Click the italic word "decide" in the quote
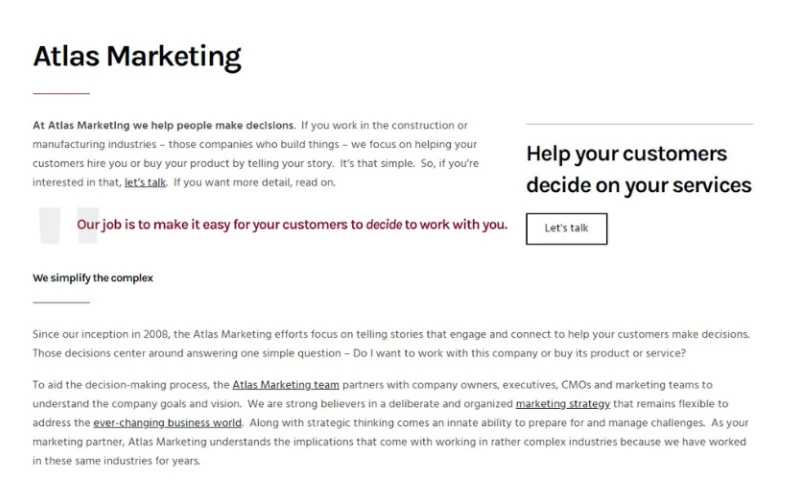The image size is (800, 480). 383,225
